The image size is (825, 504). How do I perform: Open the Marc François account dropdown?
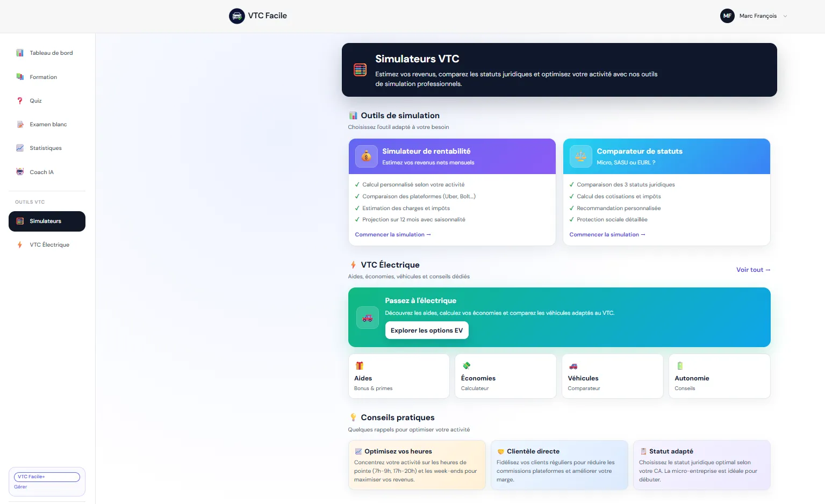point(758,16)
